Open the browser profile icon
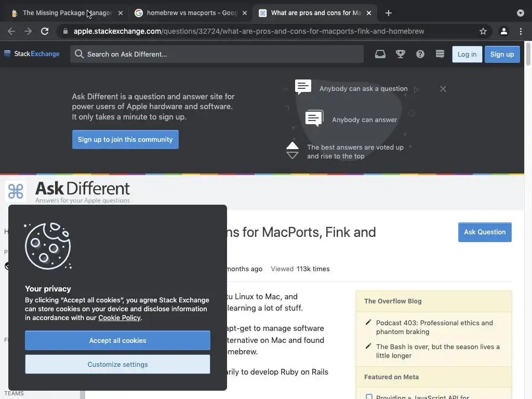This screenshot has height=399, width=532. point(503,31)
